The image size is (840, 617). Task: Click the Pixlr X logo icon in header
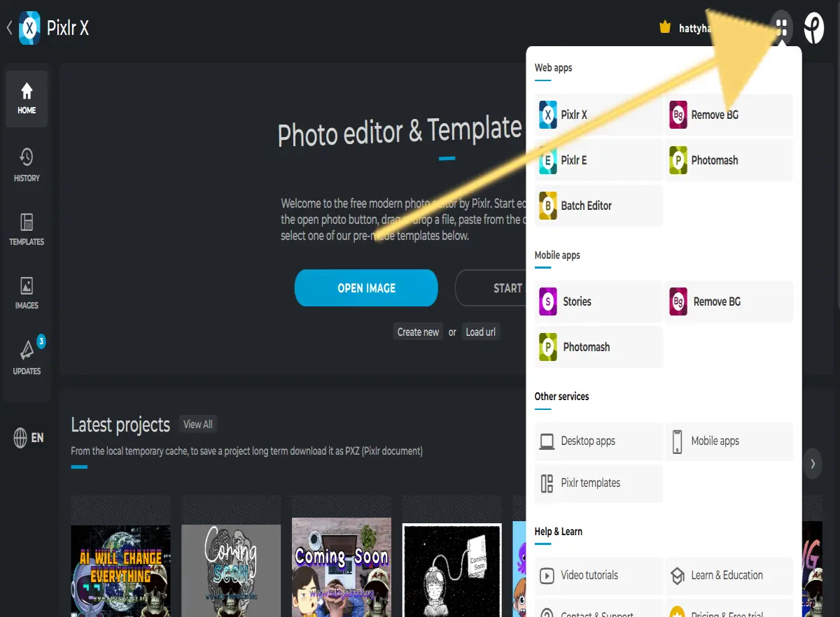point(29,28)
